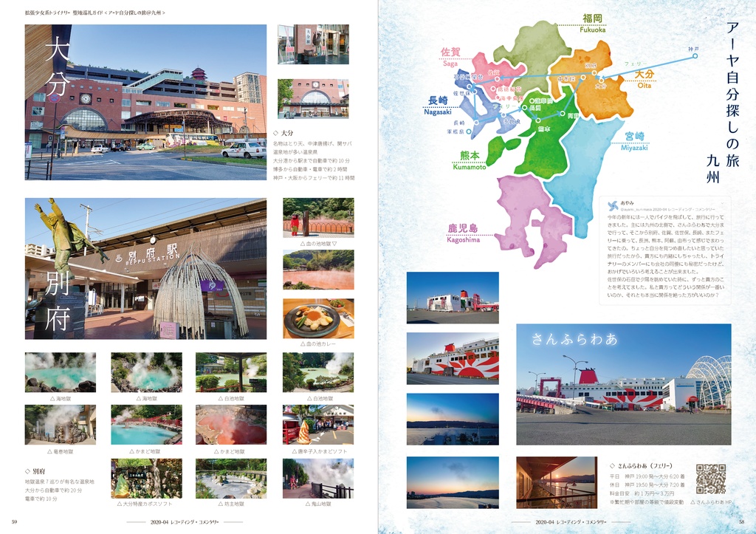Click the QR code for the さんふらわあ website
The width and height of the screenshot is (756, 534).
click(x=711, y=479)
